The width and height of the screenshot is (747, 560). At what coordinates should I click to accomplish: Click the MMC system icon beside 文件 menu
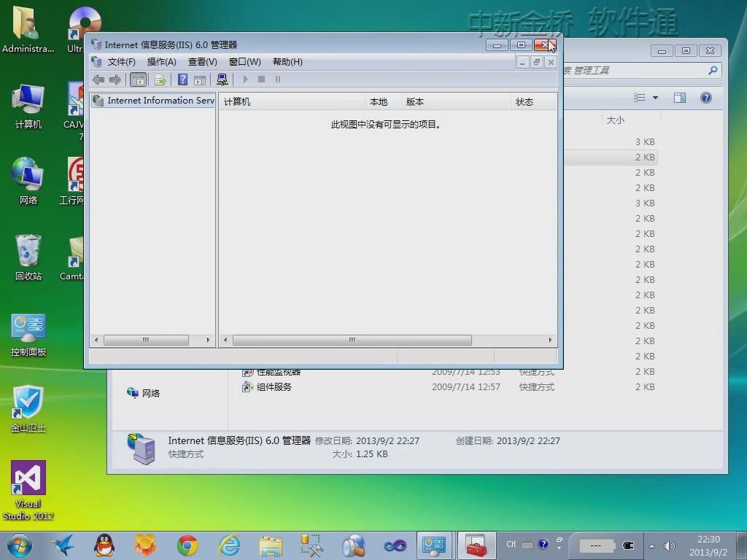tap(97, 62)
